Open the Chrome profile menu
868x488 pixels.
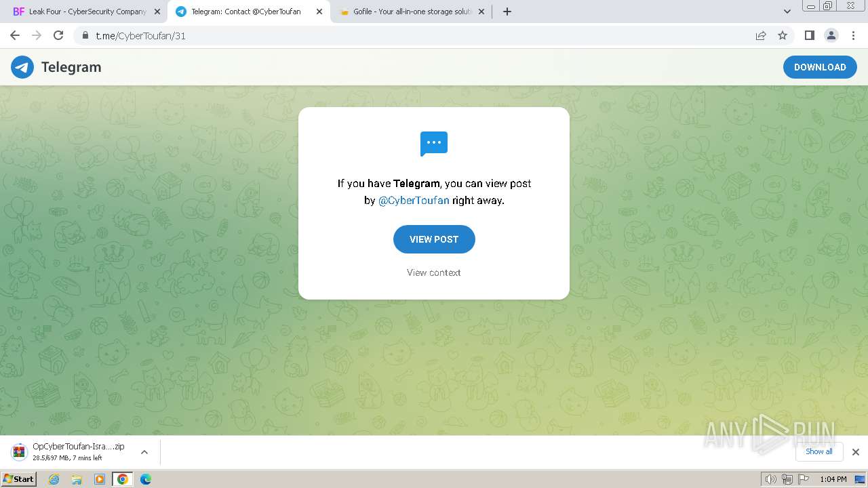(x=831, y=35)
